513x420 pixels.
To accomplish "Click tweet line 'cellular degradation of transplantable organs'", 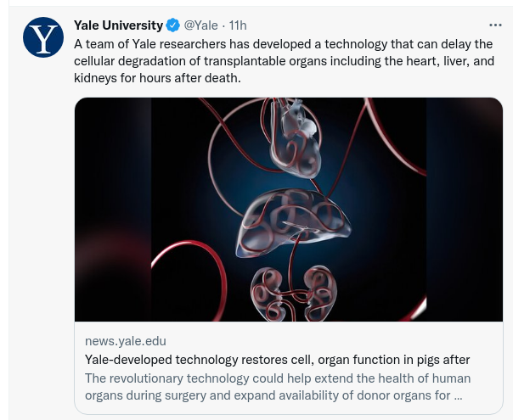I will click(x=284, y=61).
